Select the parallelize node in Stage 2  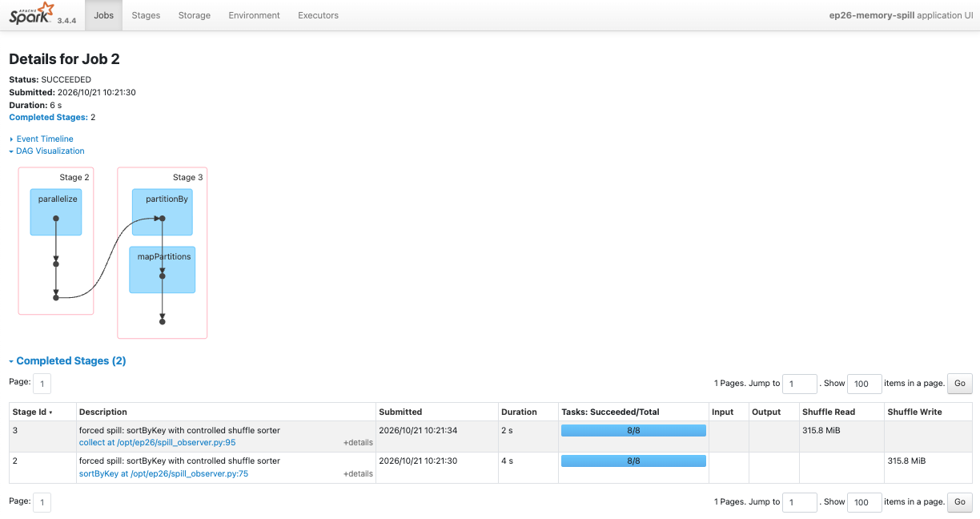56,212
